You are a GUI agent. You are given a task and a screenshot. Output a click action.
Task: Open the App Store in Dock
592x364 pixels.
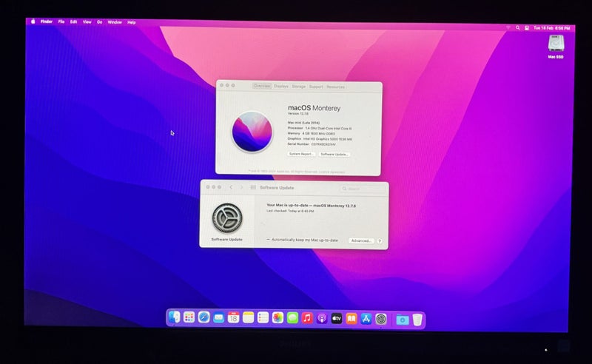click(x=366, y=319)
